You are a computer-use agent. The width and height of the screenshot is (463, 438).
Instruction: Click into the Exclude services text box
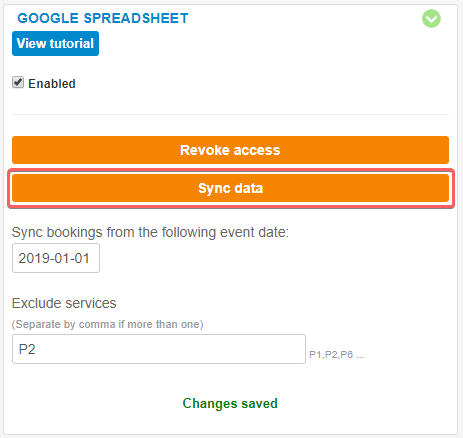point(159,349)
